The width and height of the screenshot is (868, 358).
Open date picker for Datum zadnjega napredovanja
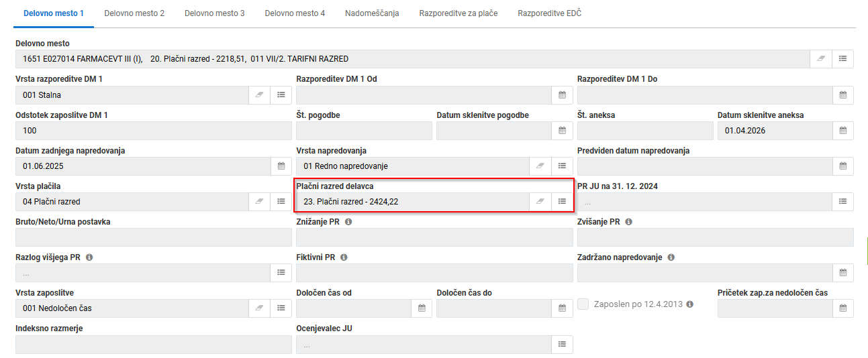[281, 166]
